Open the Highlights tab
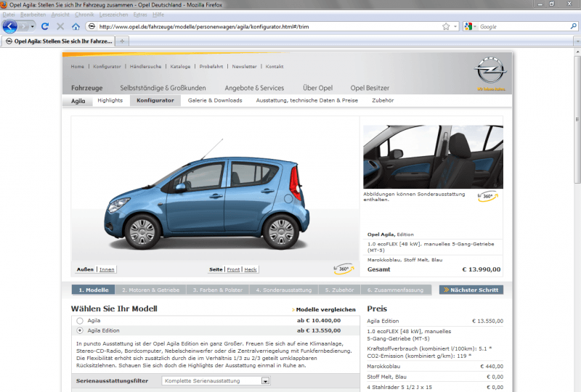 110,100
